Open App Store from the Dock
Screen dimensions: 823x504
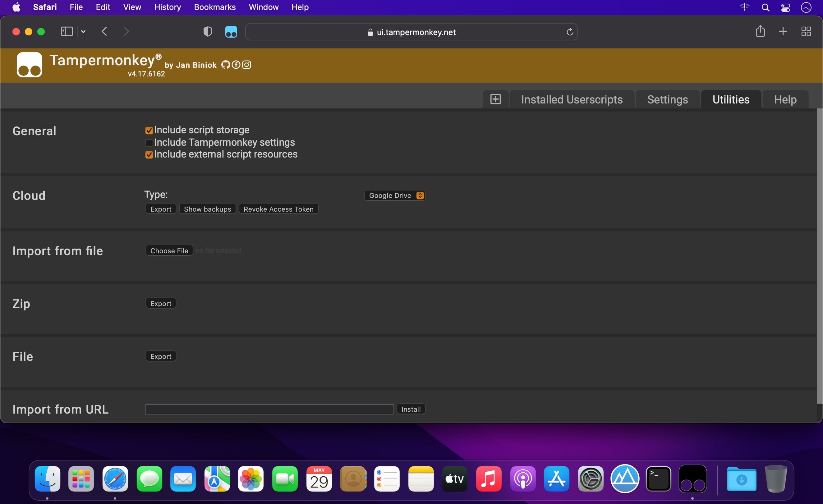pos(556,479)
